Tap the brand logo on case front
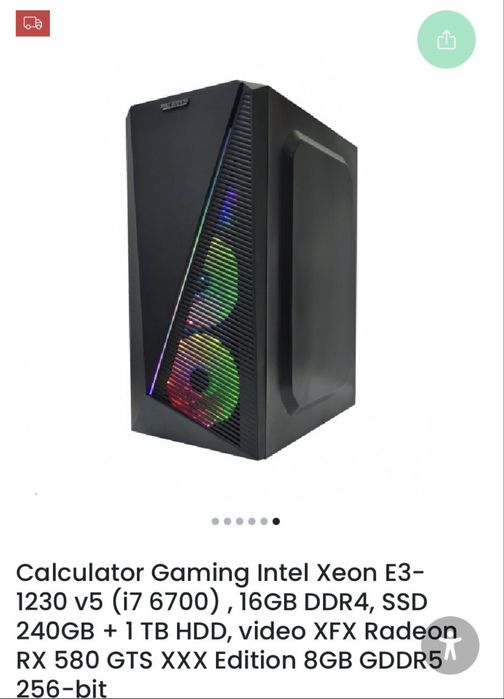The image size is (504, 699). pos(174,105)
